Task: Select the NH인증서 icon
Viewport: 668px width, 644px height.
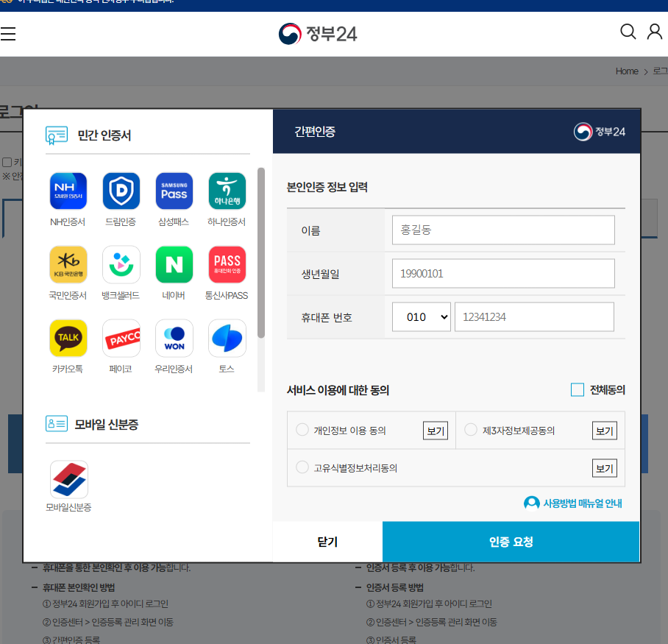Action: [x=68, y=191]
